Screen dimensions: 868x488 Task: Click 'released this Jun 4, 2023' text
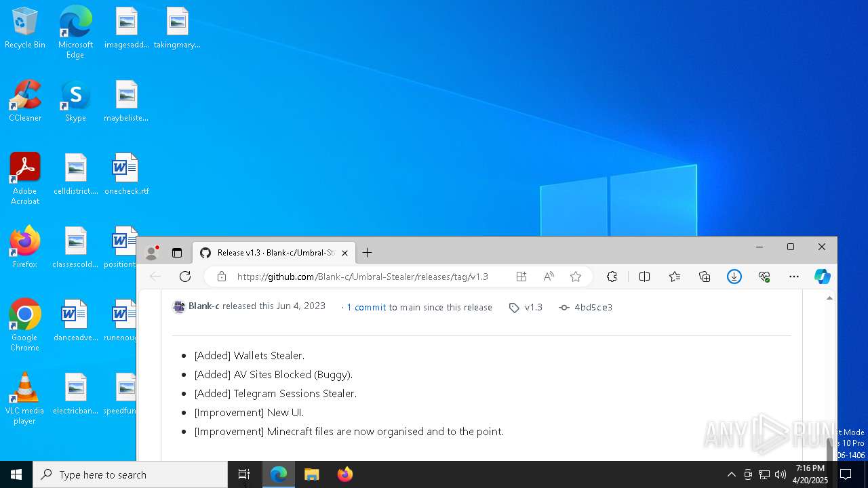tap(274, 306)
